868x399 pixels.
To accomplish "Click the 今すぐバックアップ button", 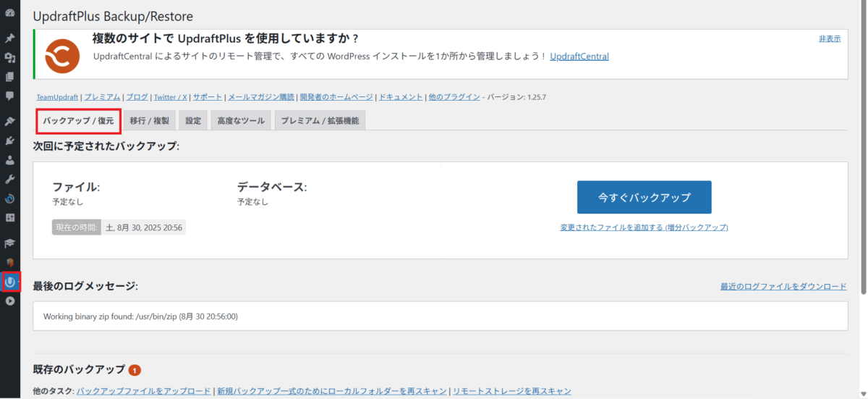I will pos(644,197).
